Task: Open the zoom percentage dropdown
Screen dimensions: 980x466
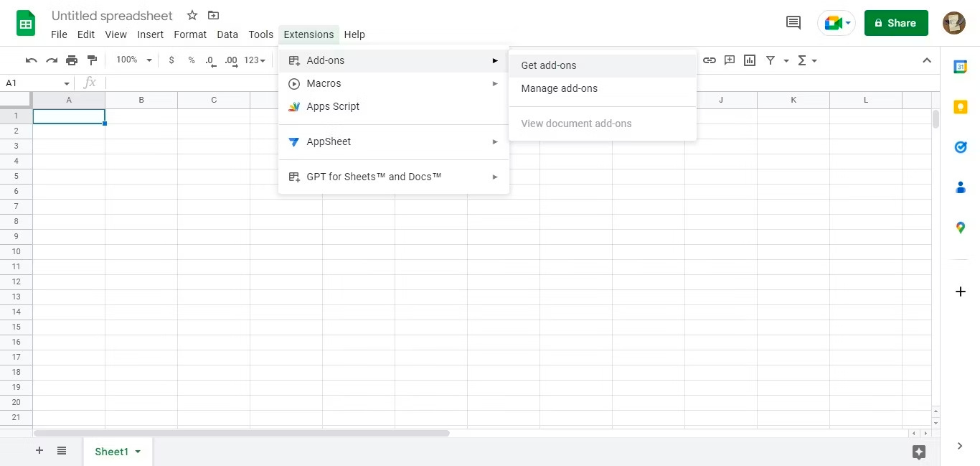Action: (x=133, y=60)
